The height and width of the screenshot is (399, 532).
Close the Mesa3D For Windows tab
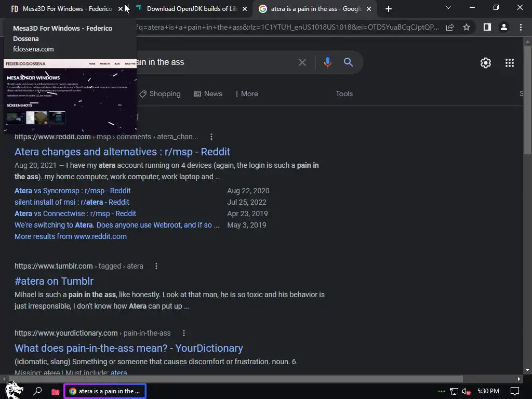click(x=120, y=9)
